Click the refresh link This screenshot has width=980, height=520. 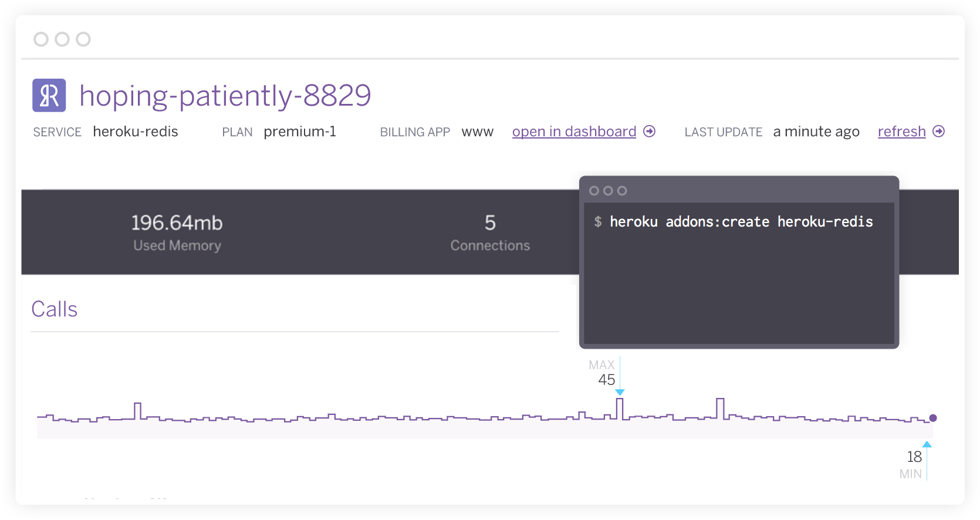click(x=901, y=131)
